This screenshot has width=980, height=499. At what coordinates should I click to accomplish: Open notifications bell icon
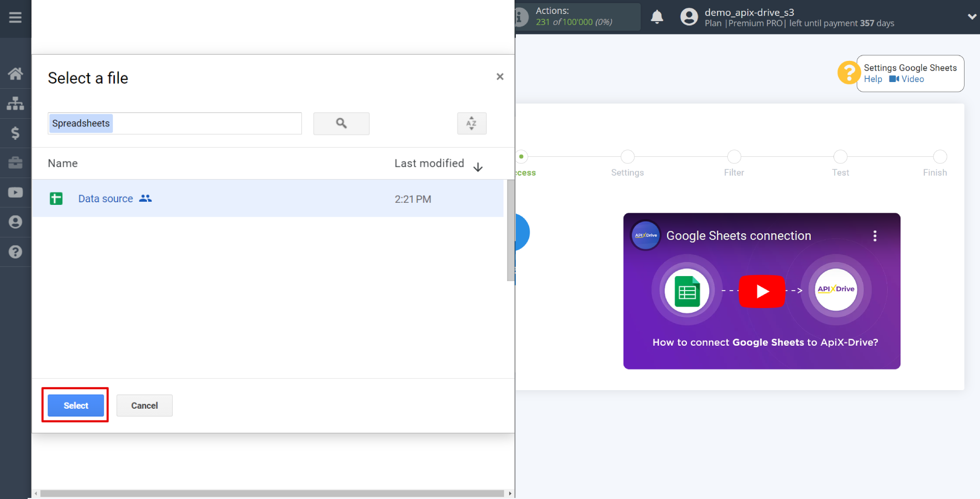(x=657, y=17)
